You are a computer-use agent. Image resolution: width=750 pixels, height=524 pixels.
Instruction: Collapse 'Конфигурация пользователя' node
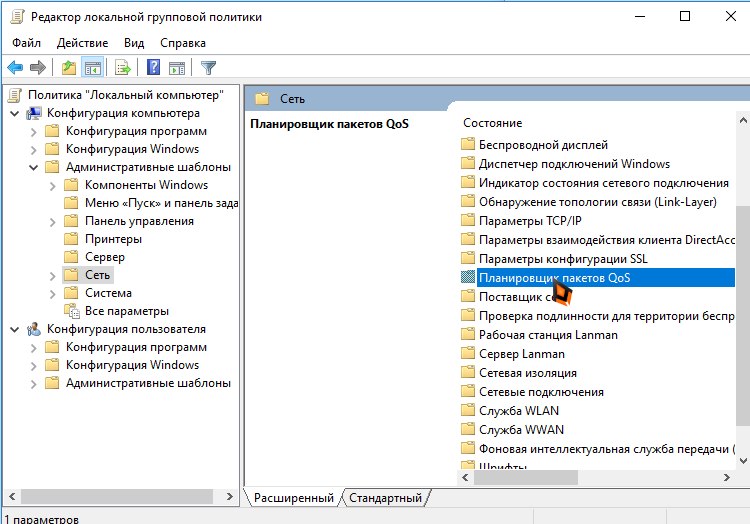click(x=15, y=329)
